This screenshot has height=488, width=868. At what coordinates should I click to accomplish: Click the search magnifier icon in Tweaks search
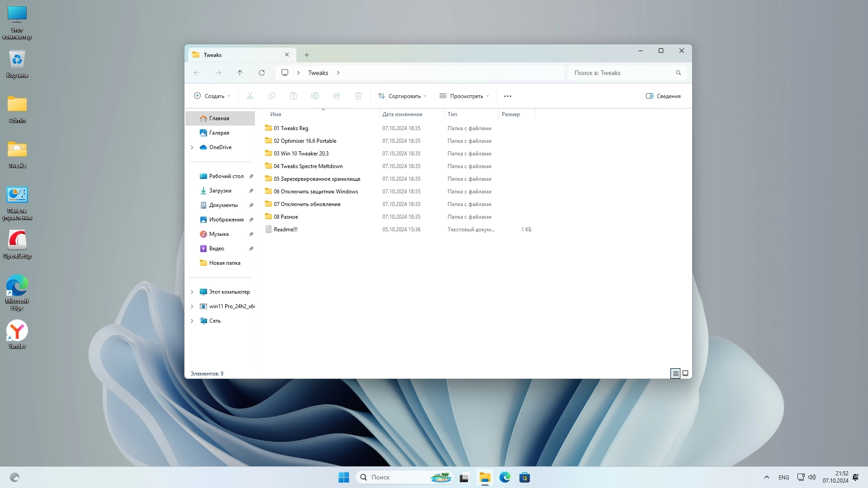click(678, 73)
